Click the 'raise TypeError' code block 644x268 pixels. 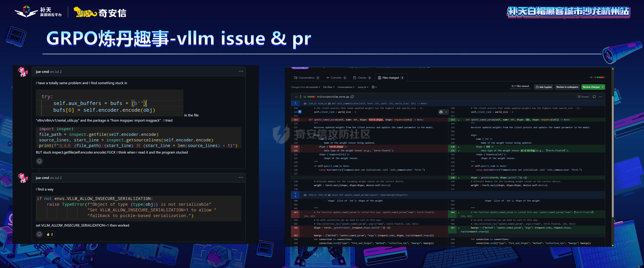coord(139,208)
